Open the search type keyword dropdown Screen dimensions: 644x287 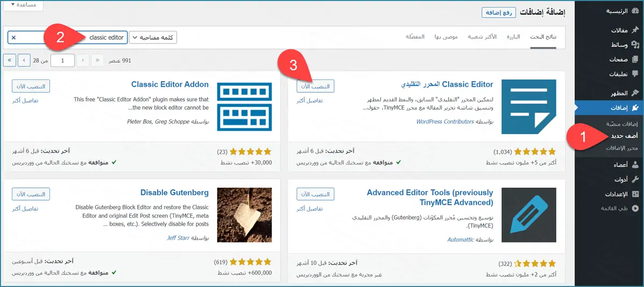153,38
